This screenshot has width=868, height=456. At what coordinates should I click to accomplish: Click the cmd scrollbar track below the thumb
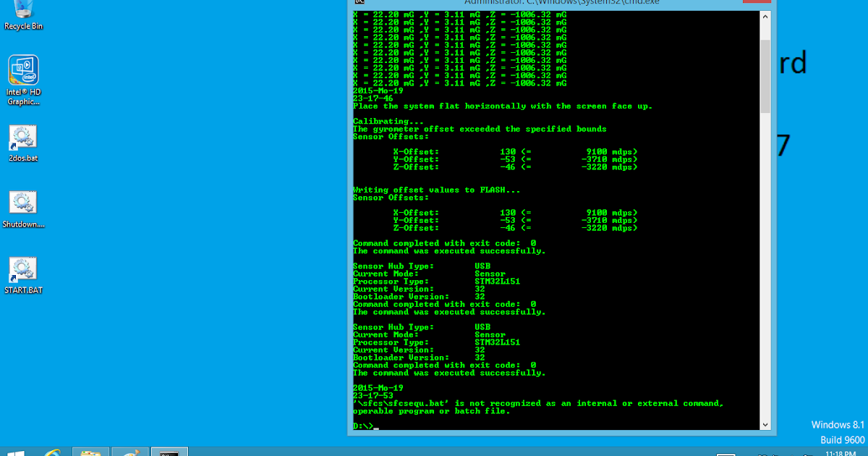point(765,266)
